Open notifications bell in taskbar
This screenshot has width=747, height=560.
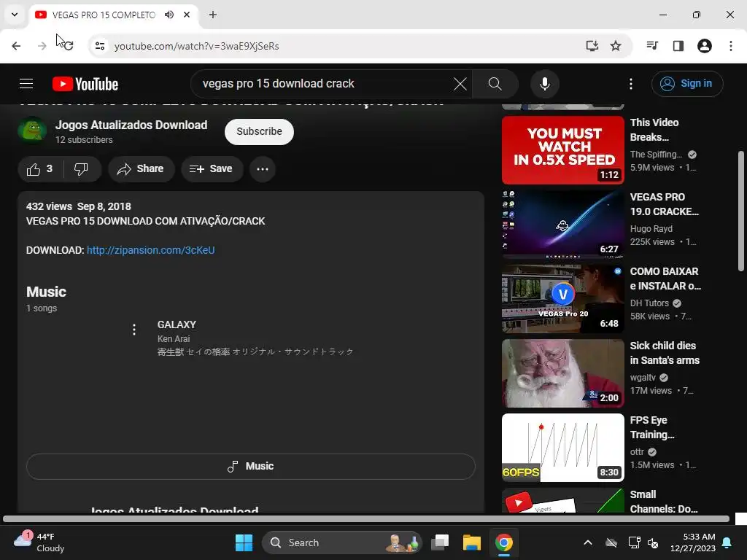(x=727, y=542)
